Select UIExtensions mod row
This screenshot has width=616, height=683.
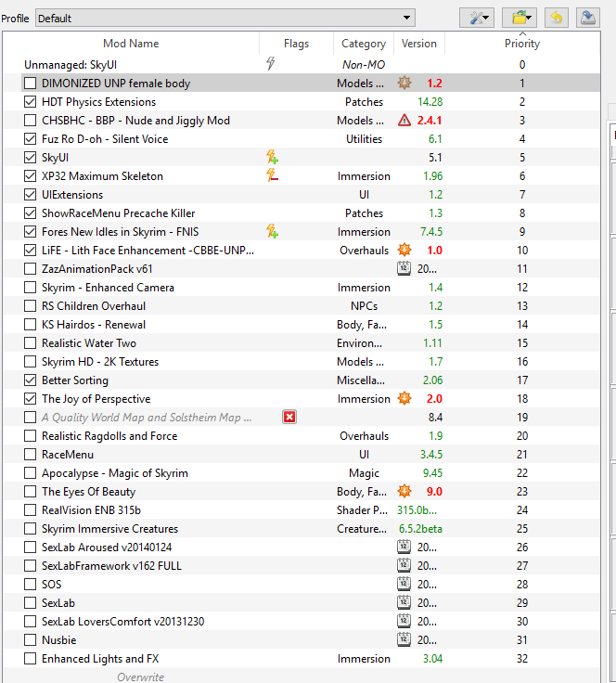pos(302,194)
